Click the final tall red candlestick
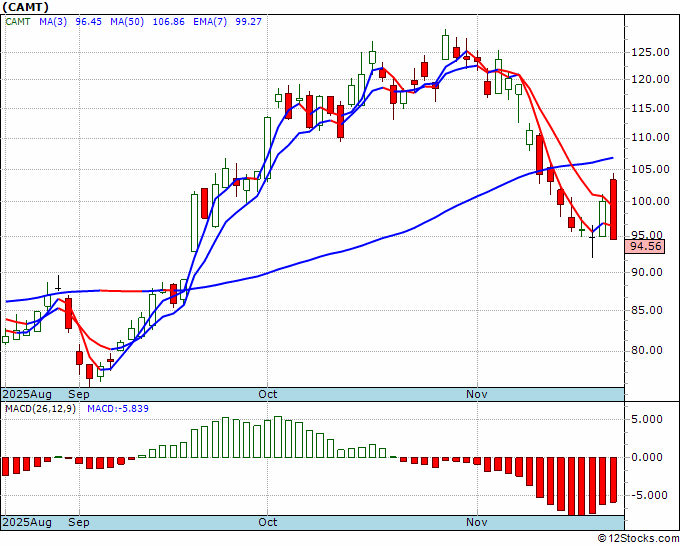 coord(613,209)
